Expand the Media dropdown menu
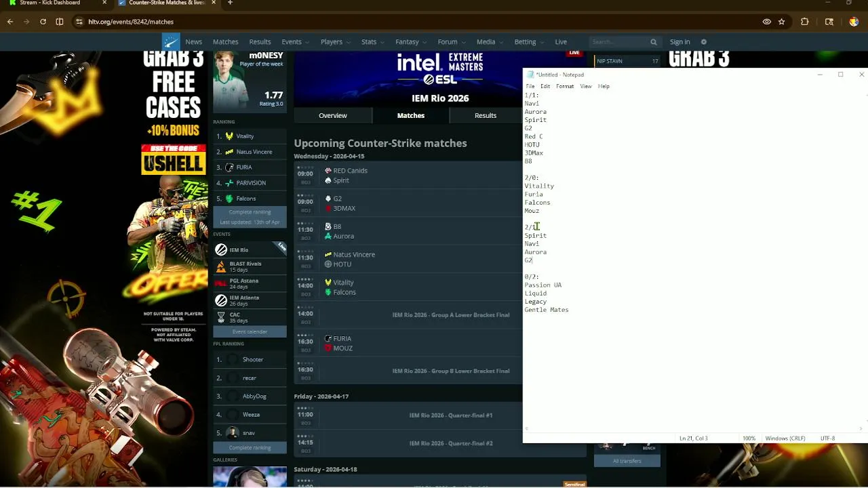 pos(490,42)
